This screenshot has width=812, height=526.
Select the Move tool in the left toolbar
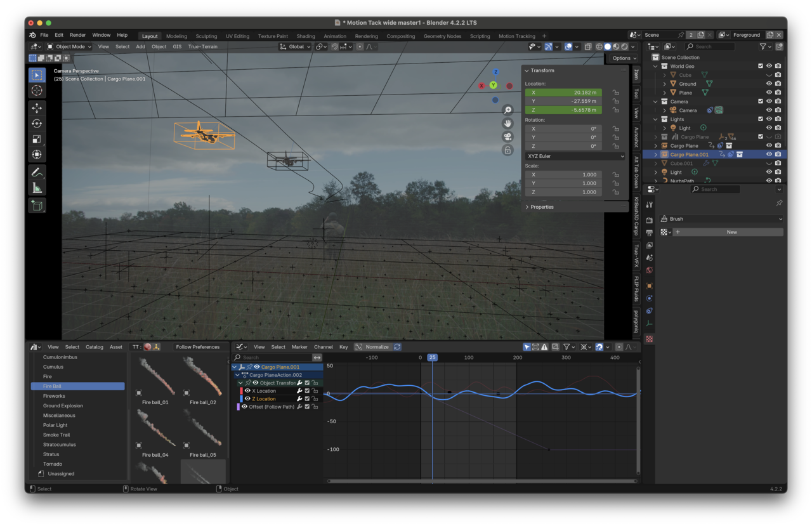click(37, 108)
